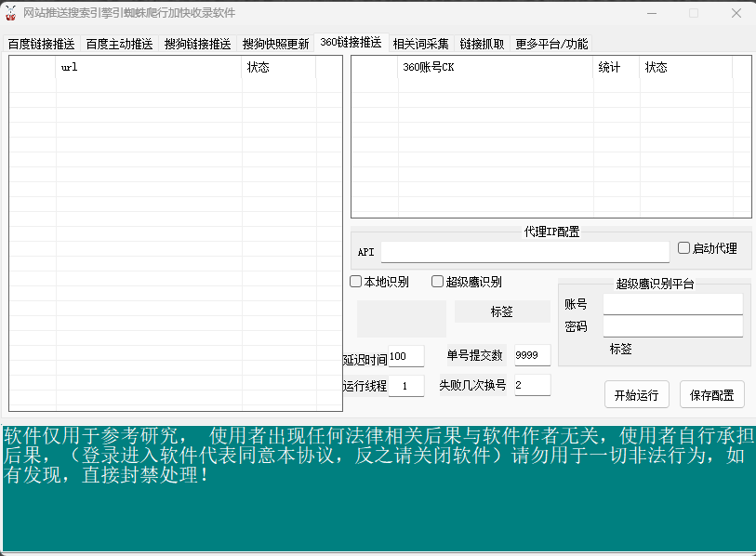Click the 保存配置 button
This screenshot has width=756, height=556.
pos(711,395)
